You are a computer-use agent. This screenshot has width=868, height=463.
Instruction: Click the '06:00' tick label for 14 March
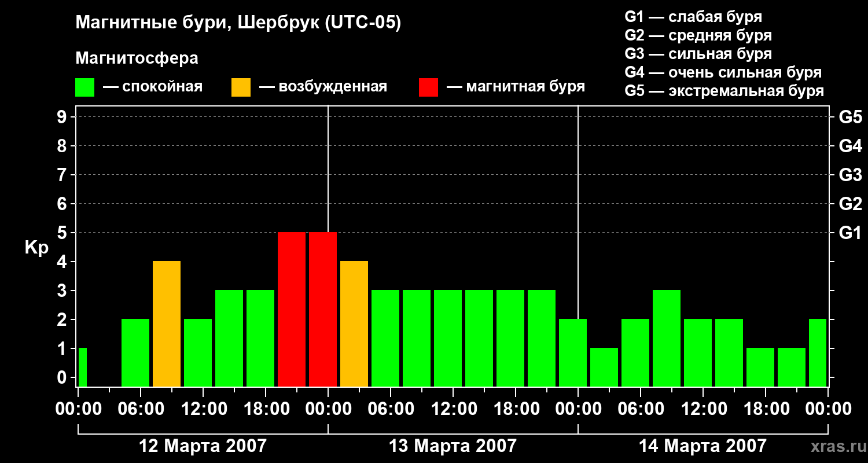(641, 409)
